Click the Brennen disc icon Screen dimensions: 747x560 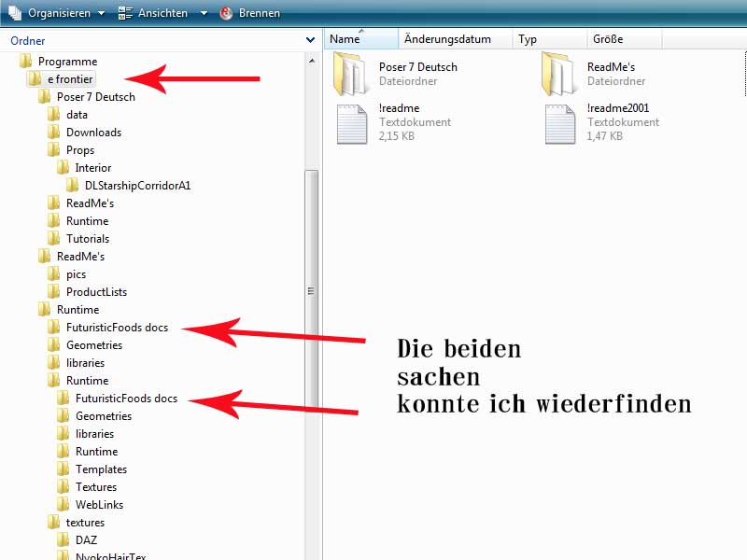click(x=226, y=13)
